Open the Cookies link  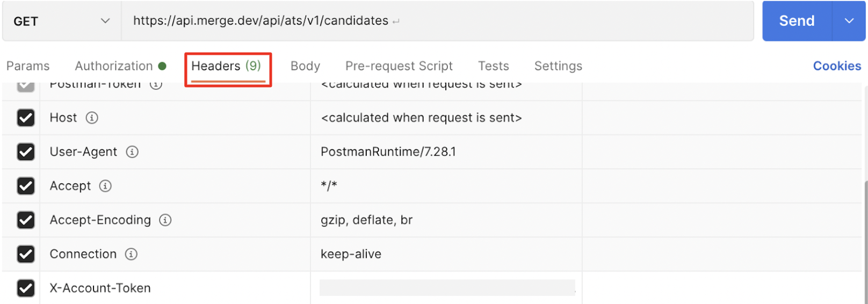click(x=836, y=66)
